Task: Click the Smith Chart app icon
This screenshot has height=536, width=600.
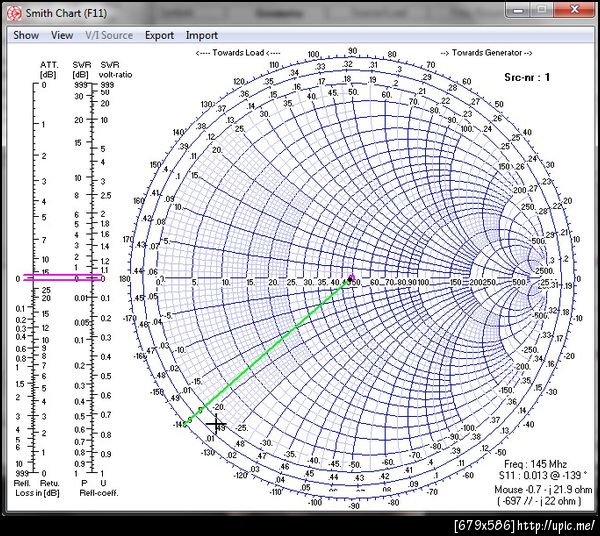Action: tap(15, 13)
